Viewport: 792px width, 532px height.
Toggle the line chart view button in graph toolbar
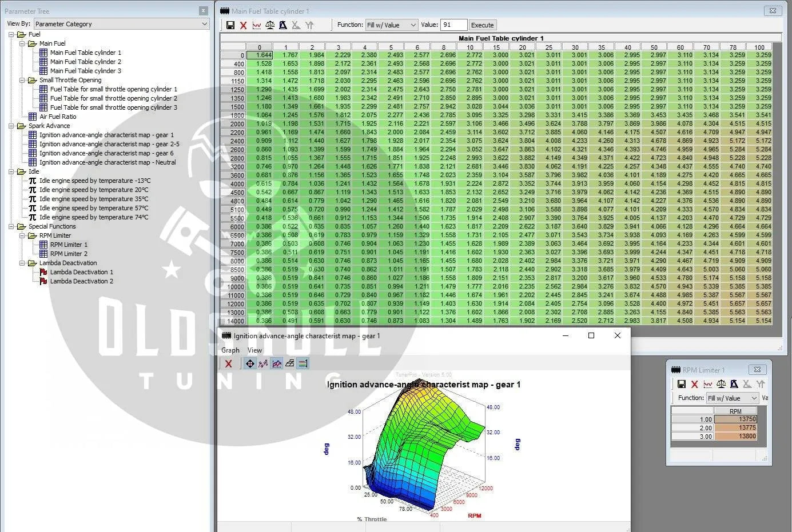[277, 363]
